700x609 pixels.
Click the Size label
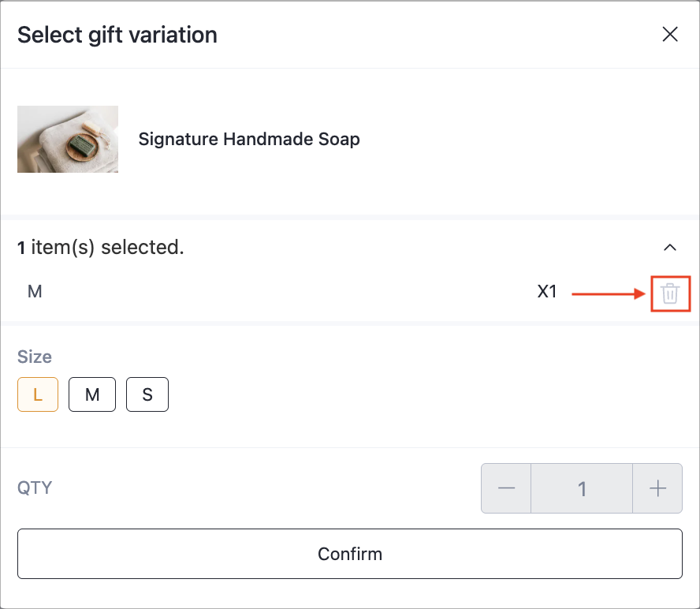point(35,357)
